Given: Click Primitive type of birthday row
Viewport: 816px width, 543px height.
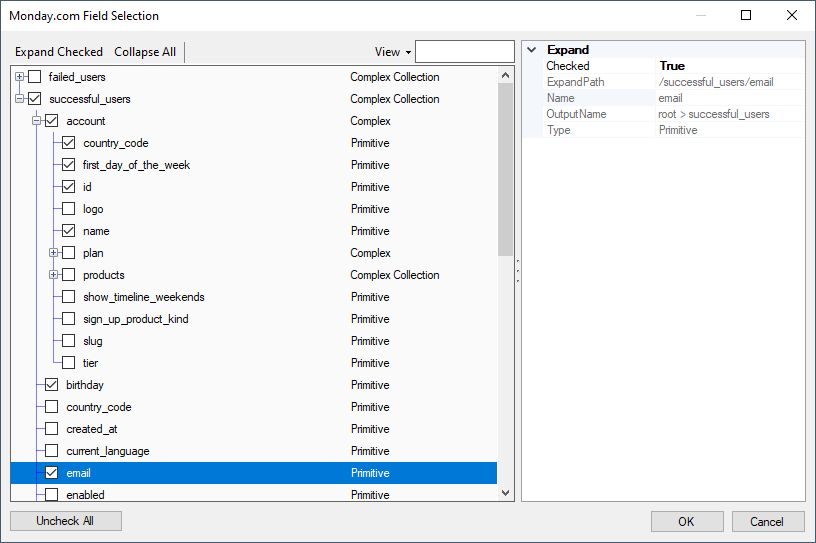Looking at the screenshot, I should 370,385.
